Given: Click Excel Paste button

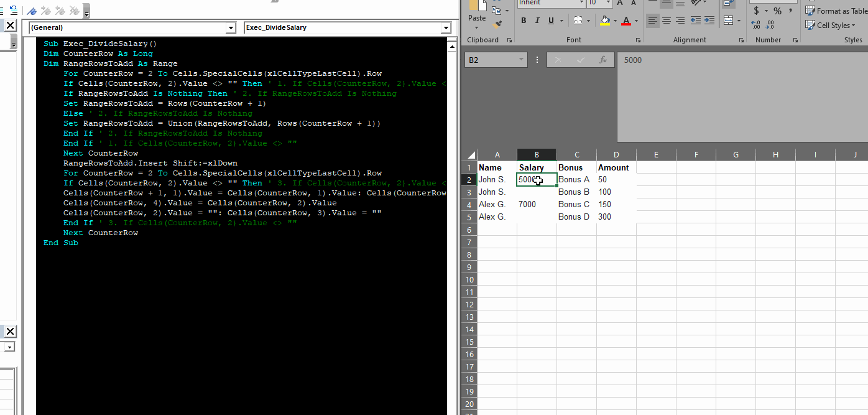Looking at the screenshot, I should pyautogui.click(x=477, y=13).
